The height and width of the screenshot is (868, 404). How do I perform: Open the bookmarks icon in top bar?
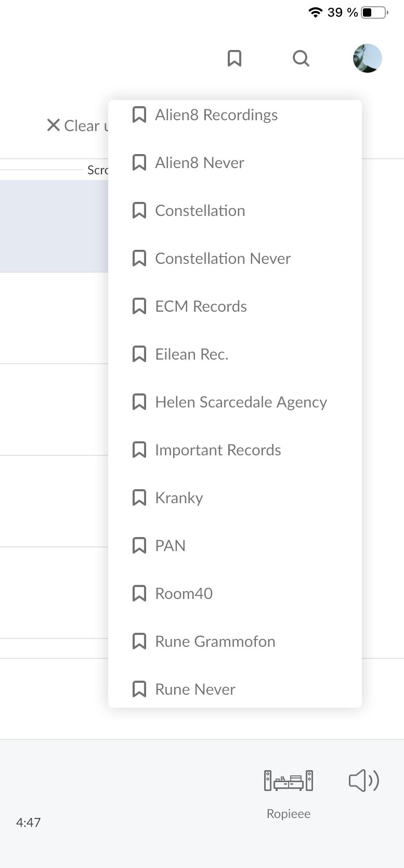click(234, 58)
